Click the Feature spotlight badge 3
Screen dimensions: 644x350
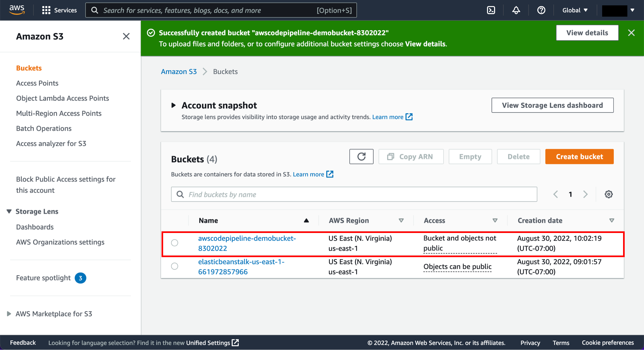tap(80, 278)
